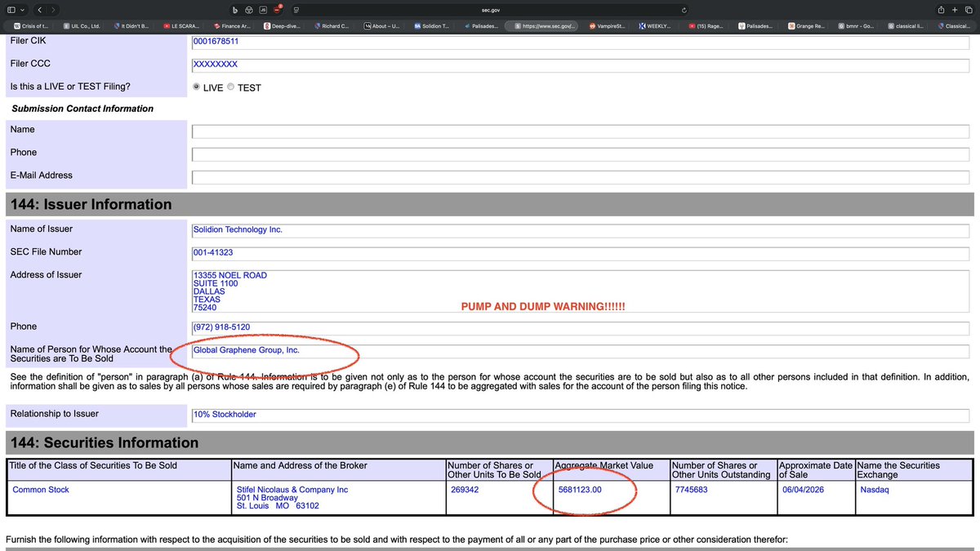Go forward with the Forward arrow
980x551 pixels.
(x=53, y=9)
